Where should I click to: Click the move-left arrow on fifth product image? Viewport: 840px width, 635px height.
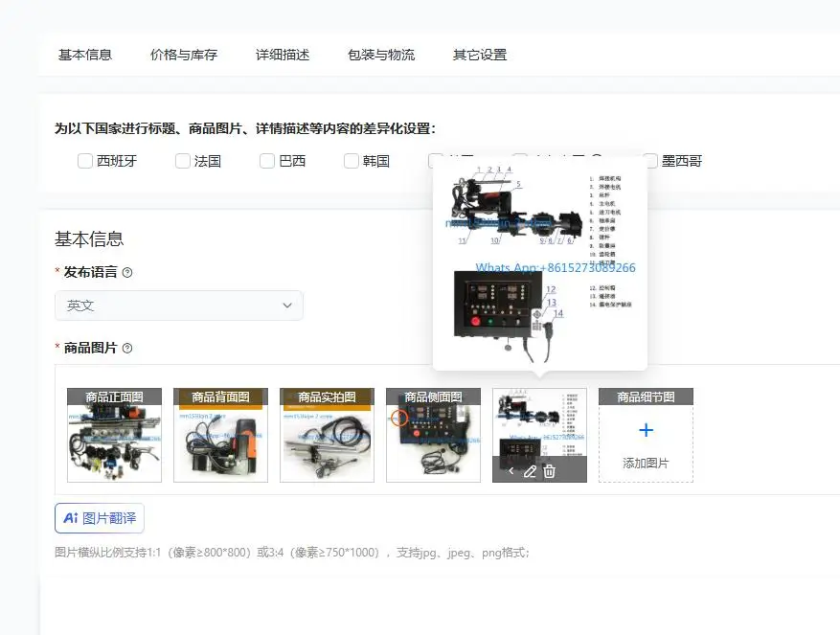click(x=511, y=470)
